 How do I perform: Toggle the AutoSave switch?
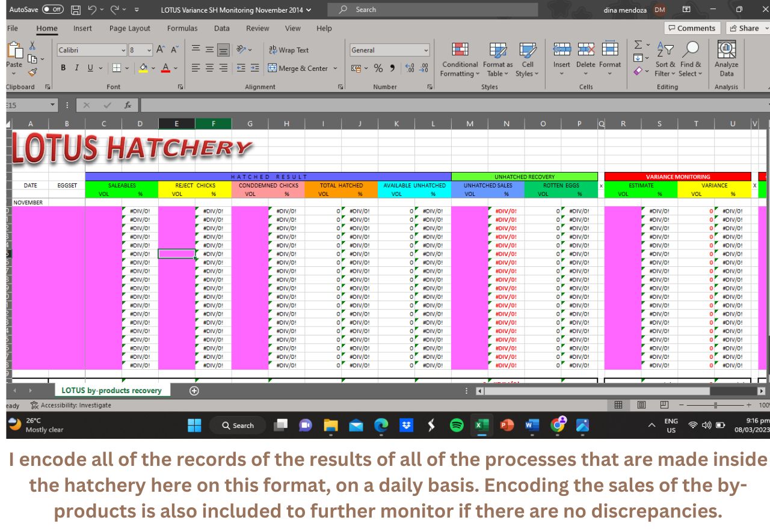[54, 10]
